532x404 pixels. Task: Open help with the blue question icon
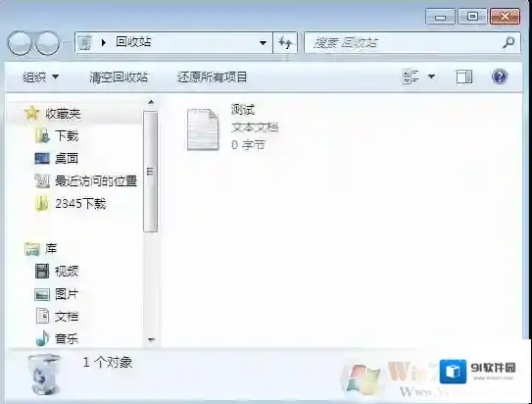(500, 76)
